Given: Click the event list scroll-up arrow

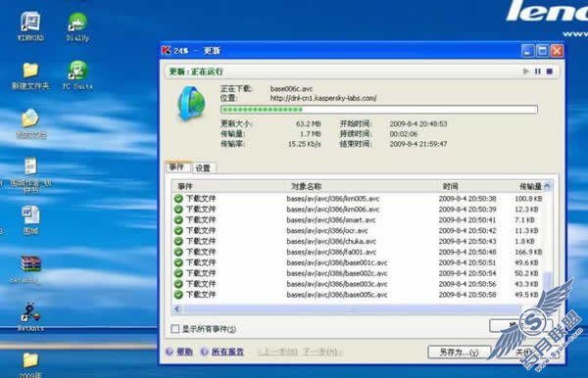Looking at the screenshot, I should click(x=547, y=185).
